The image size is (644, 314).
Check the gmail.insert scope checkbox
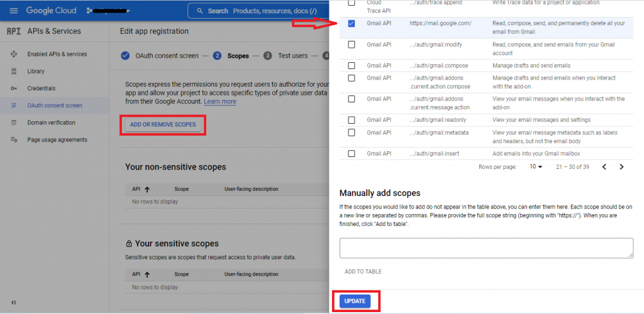point(351,154)
